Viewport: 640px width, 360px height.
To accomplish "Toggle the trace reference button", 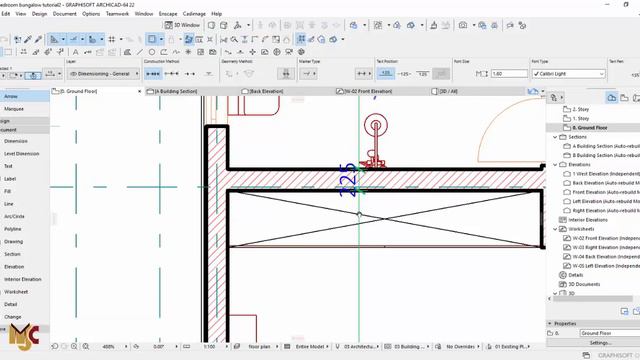I will pos(189,39).
